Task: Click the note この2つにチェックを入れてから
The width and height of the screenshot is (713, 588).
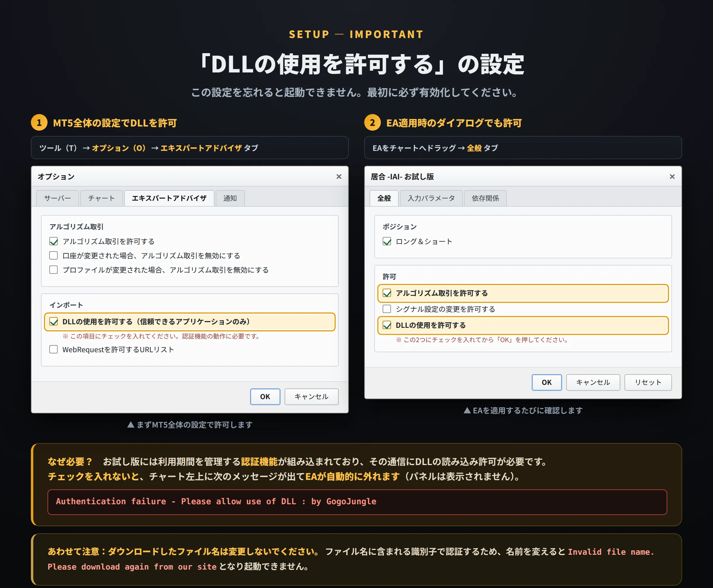Action: (483, 340)
